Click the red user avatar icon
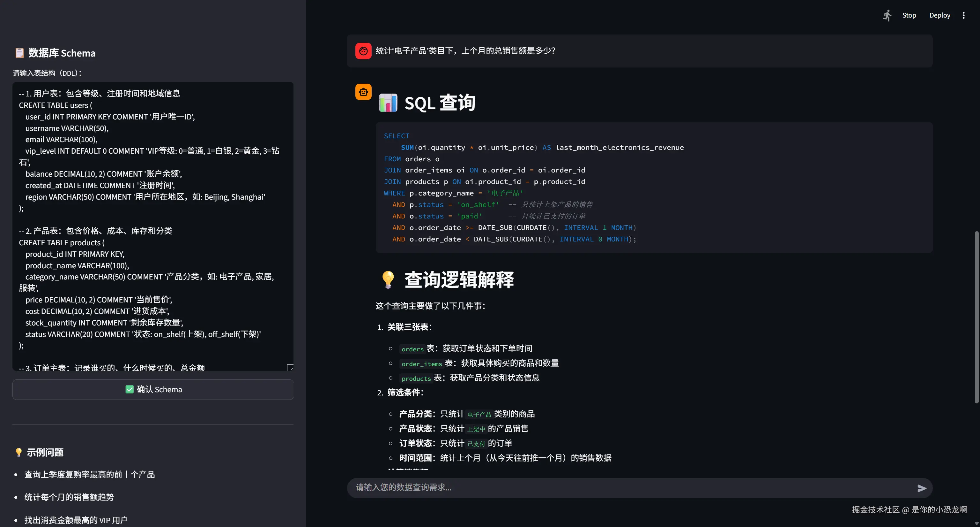Image resolution: width=980 pixels, height=527 pixels. (x=363, y=51)
